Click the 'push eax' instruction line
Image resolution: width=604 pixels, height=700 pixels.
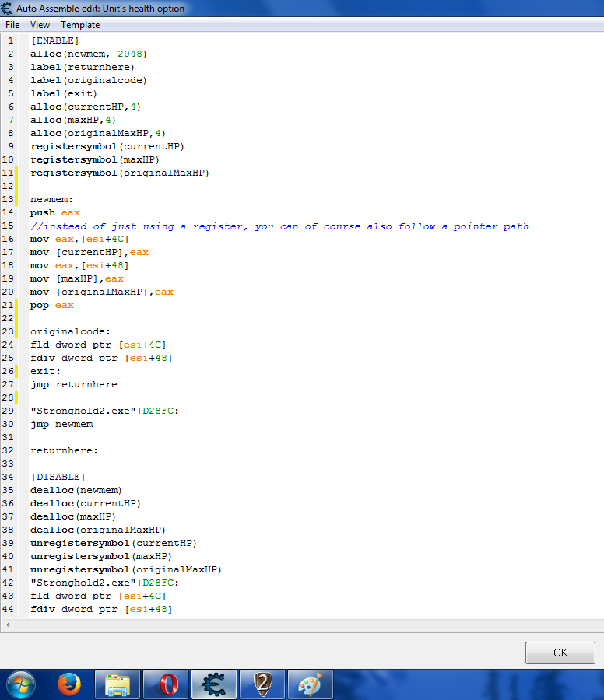[54, 212]
